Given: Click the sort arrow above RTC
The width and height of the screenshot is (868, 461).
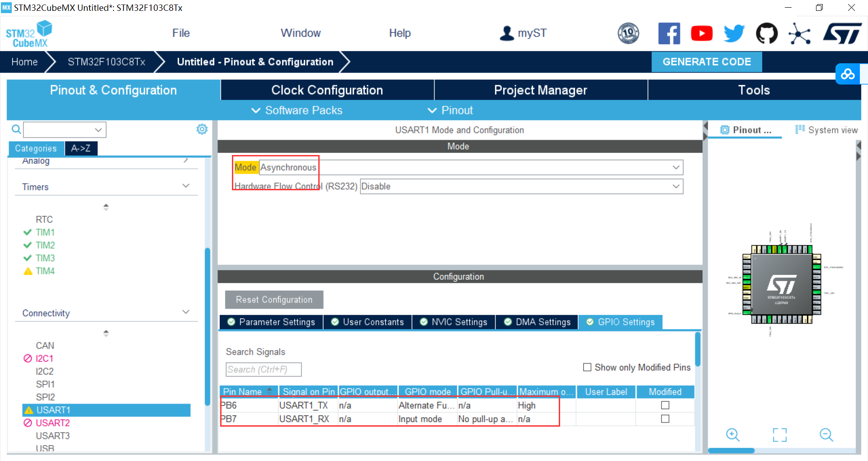Looking at the screenshot, I should click(106, 207).
